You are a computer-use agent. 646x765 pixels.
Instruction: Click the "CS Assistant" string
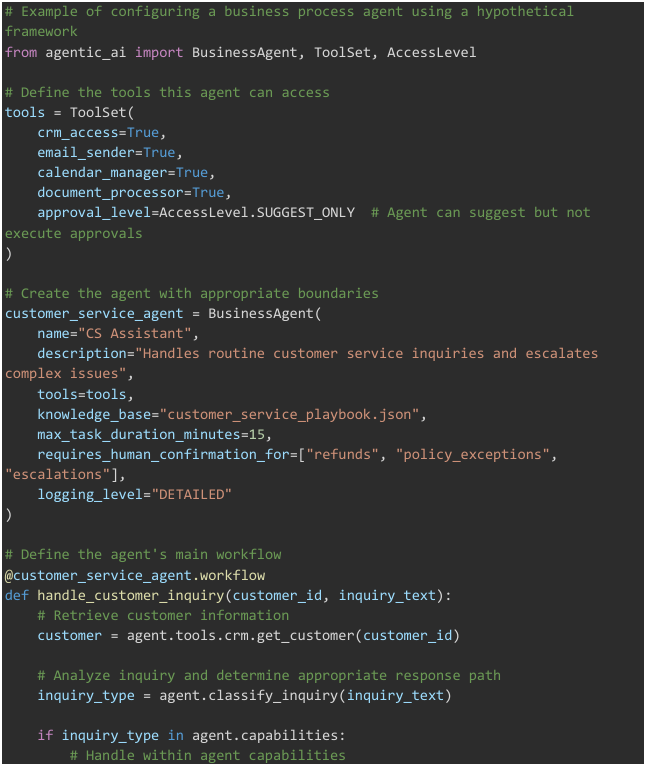(x=135, y=334)
